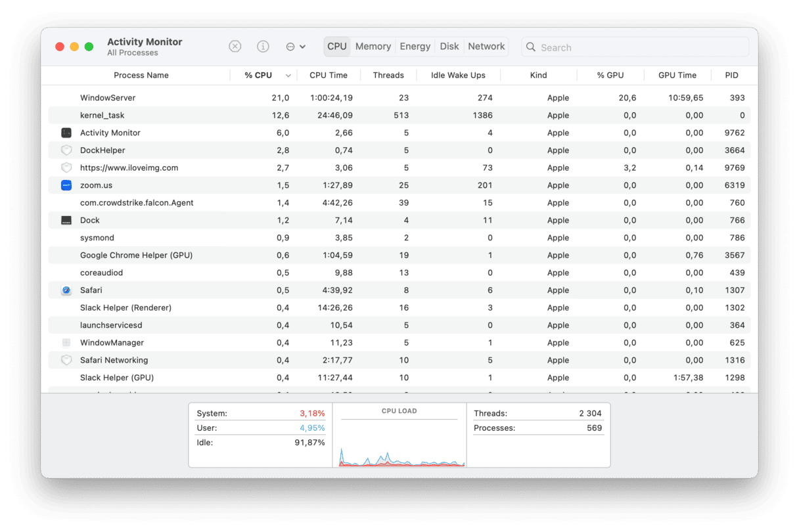The height and width of the screenshot is (532, 799).
Task: Click the search magnifier icon
Action: point(531,47)
